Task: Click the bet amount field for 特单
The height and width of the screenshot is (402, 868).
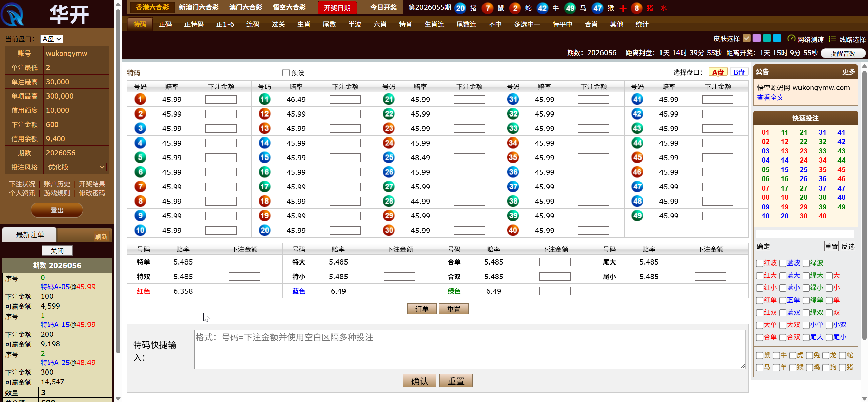Action: coord(244,262)
